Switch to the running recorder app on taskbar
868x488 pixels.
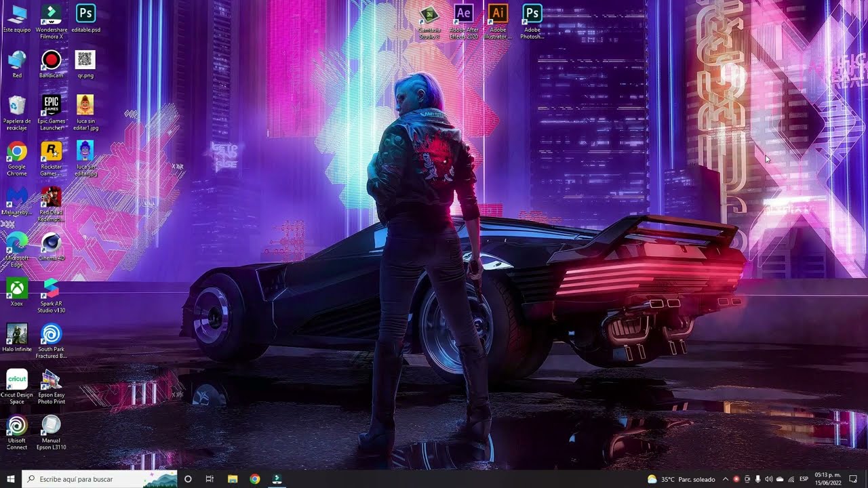[277, 479]
